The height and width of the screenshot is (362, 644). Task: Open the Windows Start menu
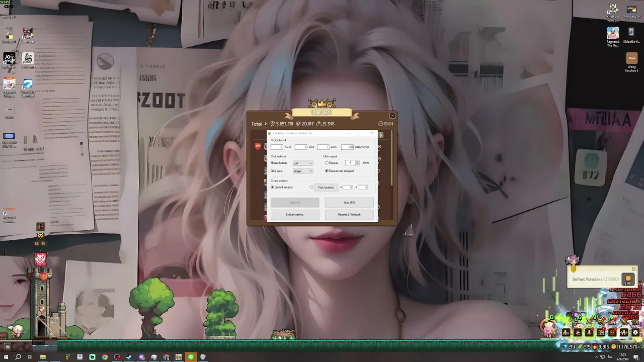tap(6, 357)
